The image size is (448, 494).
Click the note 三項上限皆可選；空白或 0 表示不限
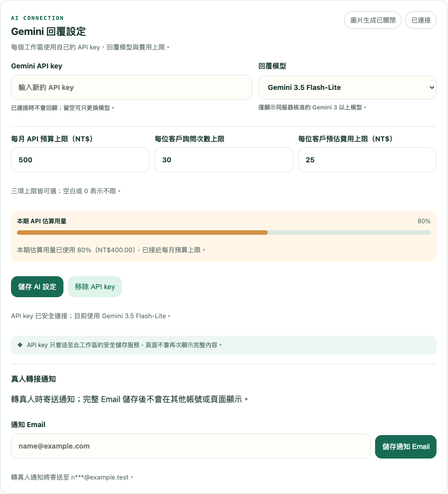coord(66,191)
